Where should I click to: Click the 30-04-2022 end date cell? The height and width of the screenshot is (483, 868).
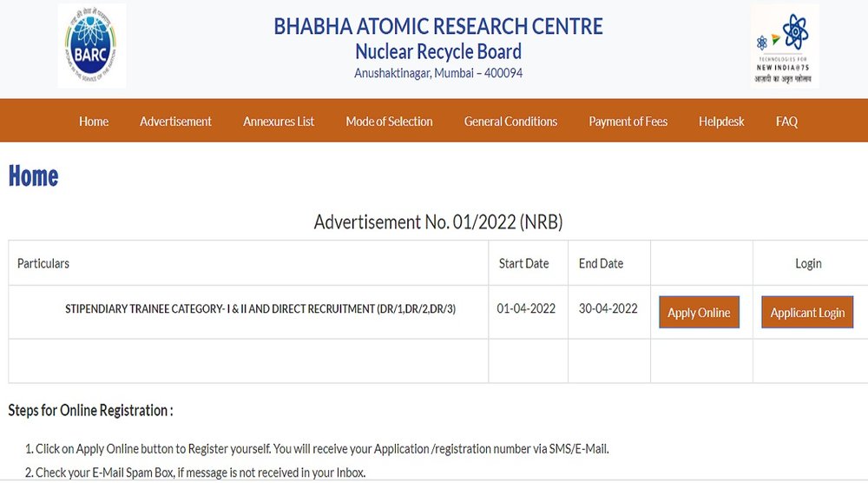tap(608, 308)
